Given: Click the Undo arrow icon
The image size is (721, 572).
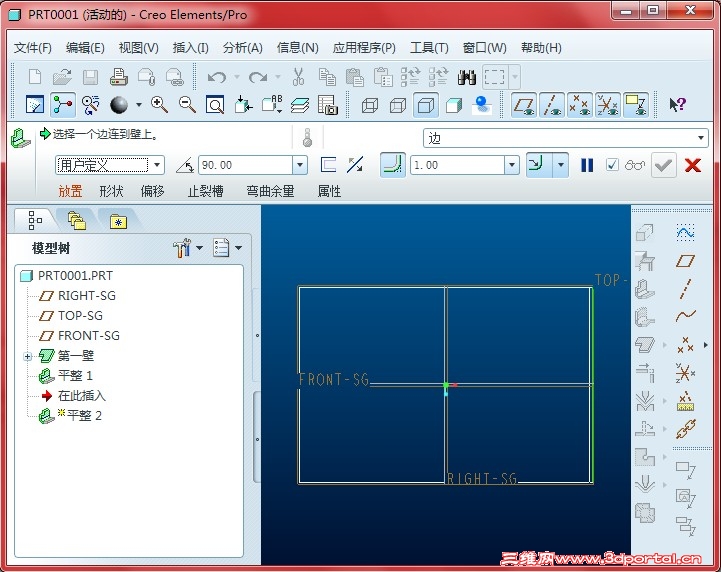Looking at the screenshot, I should (217, 77).
